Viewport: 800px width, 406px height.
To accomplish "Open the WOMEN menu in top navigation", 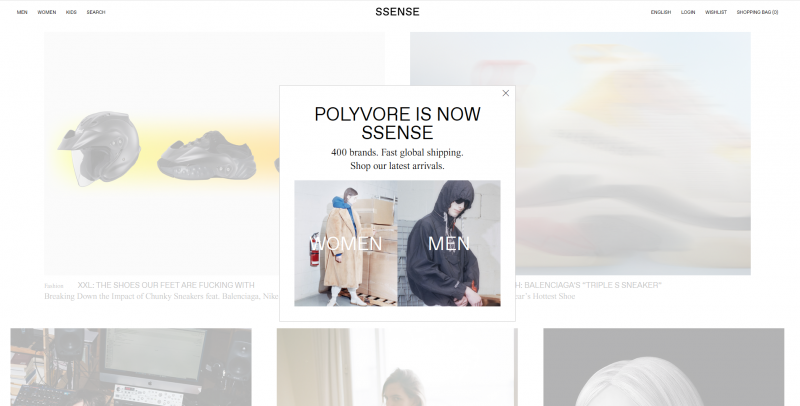I will [46, 12].
